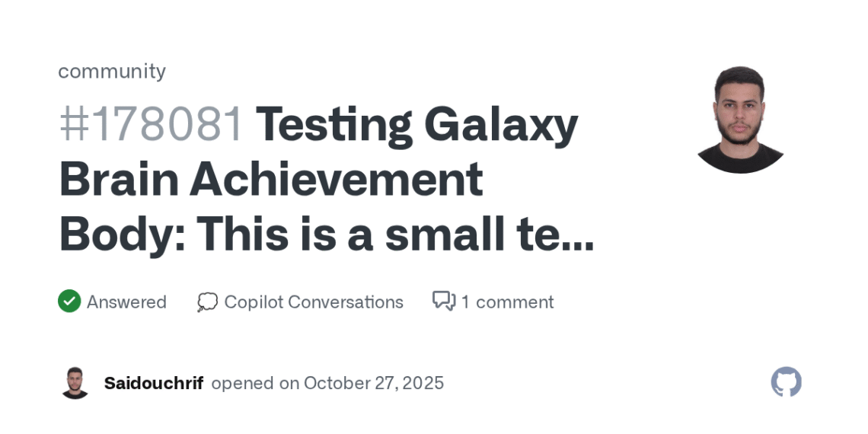Viewport: 868px width, 434px height.
Task: Open the "1 comment" text link
Action: point(507,302)
